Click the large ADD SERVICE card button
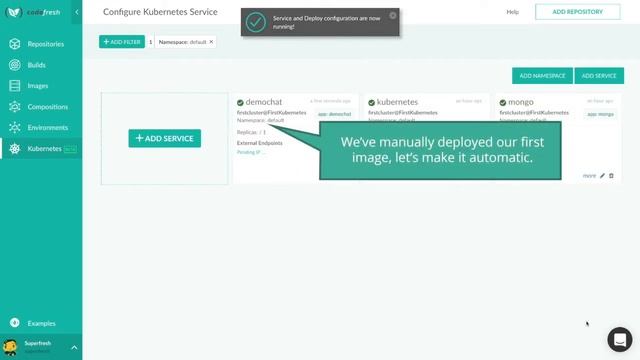Viewport: 640px width, 360px height. click(164, 138)
